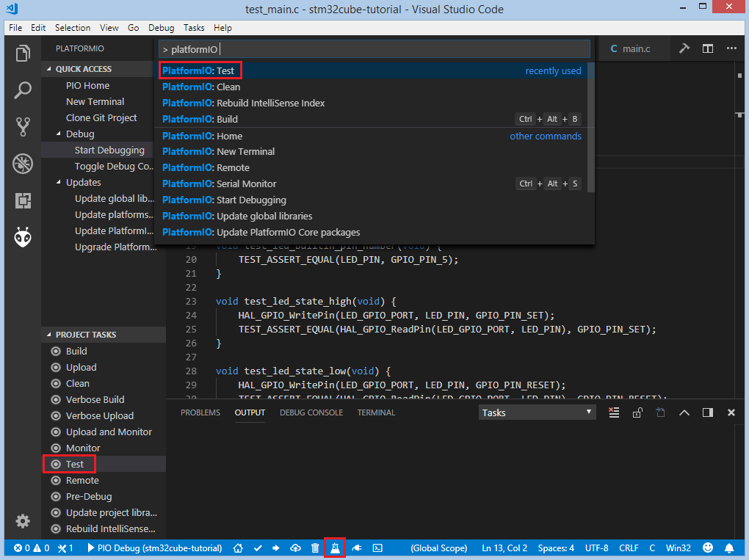Click the PlatformIO Clean trash icon
Viewport: 749px width, 560px height.
coord(315,548)
